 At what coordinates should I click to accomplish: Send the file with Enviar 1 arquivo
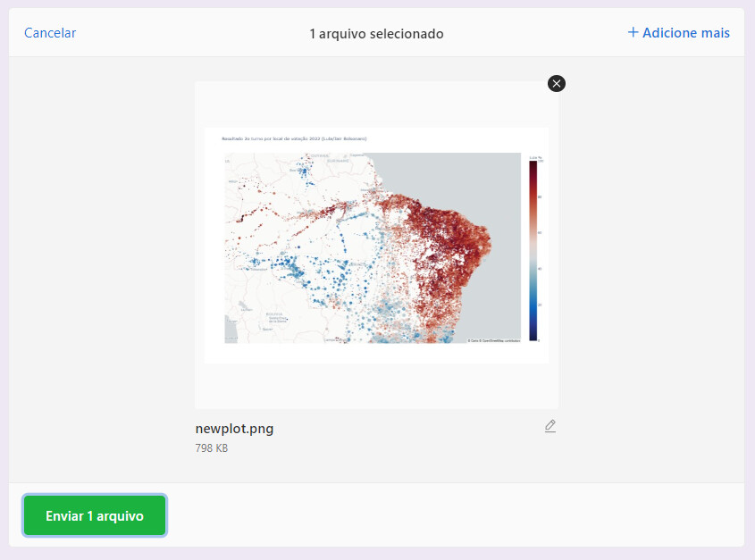pos(95,515)
